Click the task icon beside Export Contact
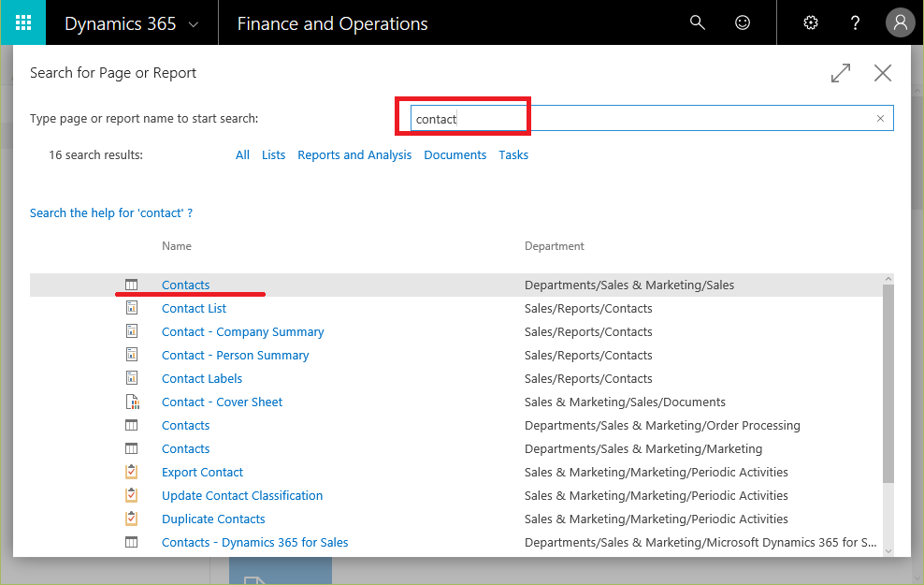 coord(132,472)
